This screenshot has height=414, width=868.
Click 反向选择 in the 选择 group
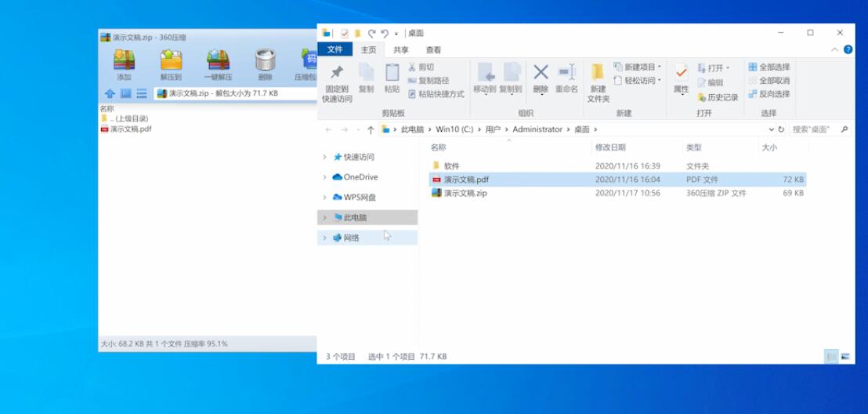point(769,94)
